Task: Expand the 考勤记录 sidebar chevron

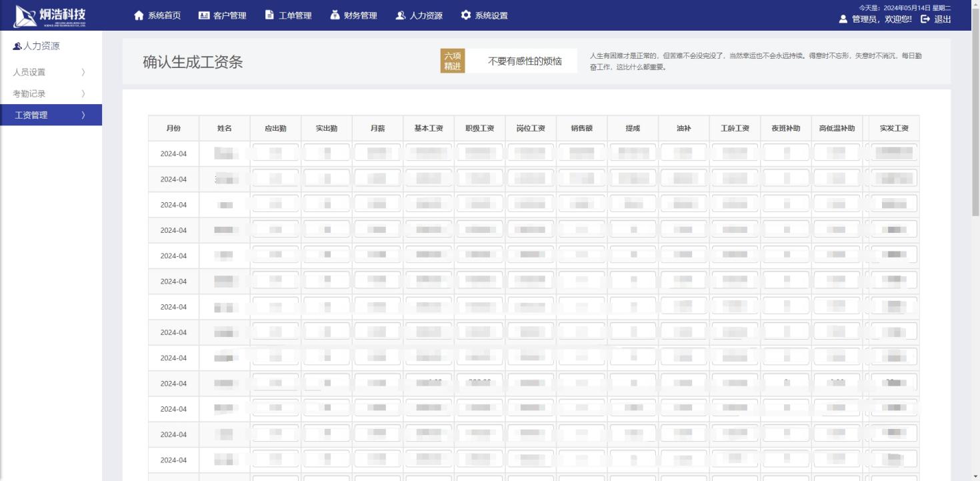Action: point(83,94)
